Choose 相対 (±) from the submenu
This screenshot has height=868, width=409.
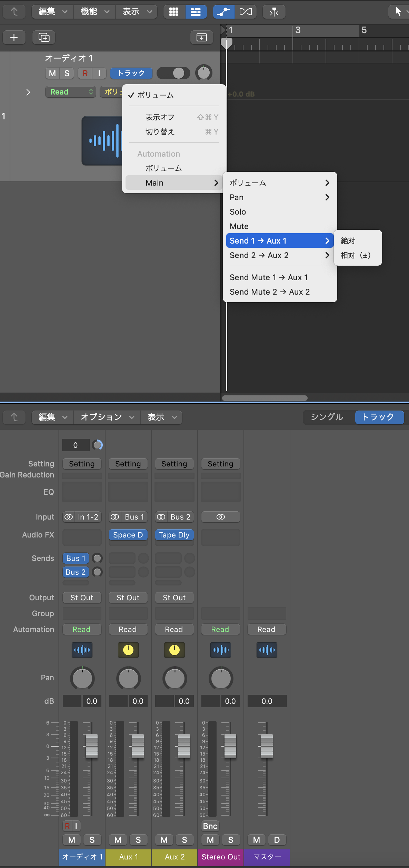[356, 255]
